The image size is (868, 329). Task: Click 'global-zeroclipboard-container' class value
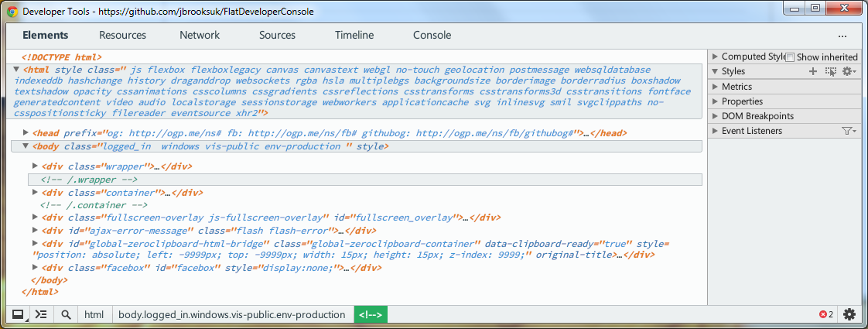pyautogui.click(x=393, y=243)
